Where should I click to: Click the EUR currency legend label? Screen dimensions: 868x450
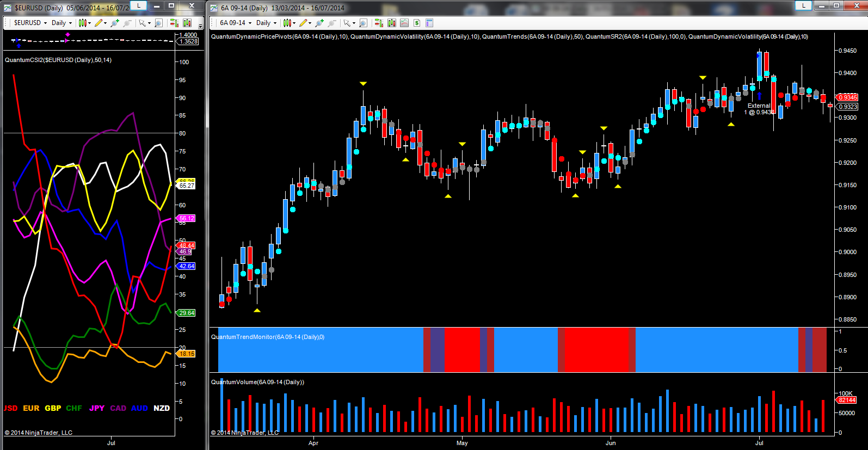pos(31,408)
